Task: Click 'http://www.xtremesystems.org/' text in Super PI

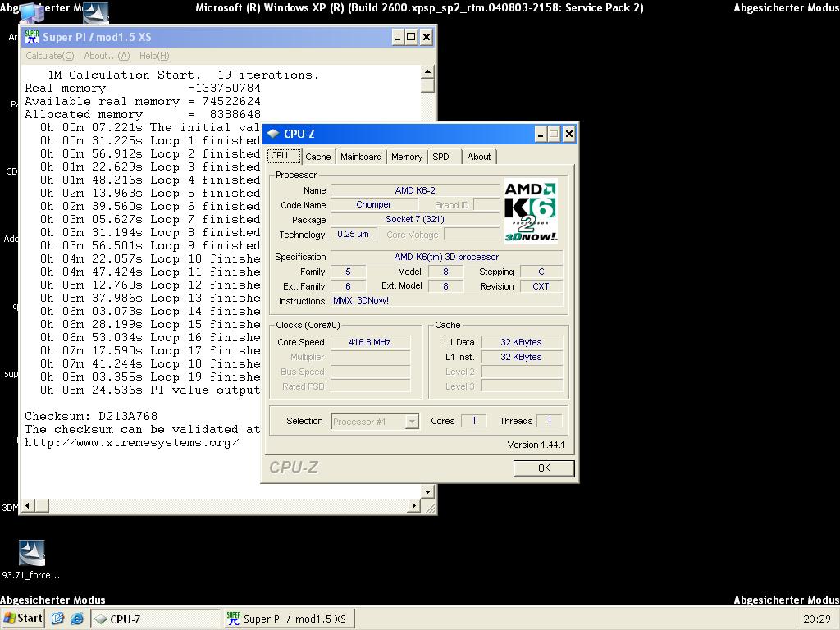Action: (132, 443)
